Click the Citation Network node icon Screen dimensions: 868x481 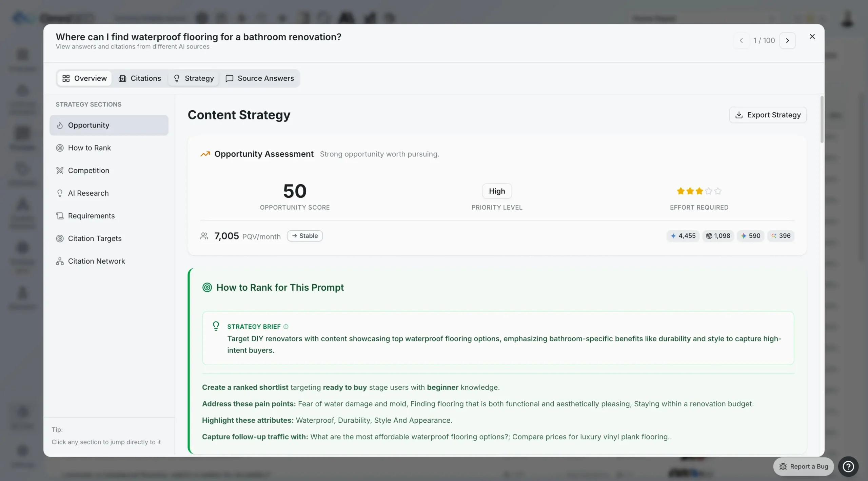click(x=59, y=261)
